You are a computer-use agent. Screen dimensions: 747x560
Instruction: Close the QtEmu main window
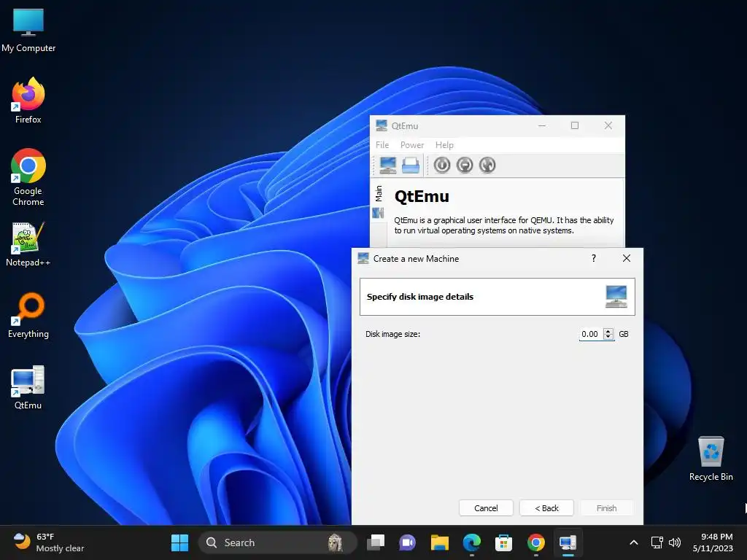pyautogui.click(x=608, y=125)
